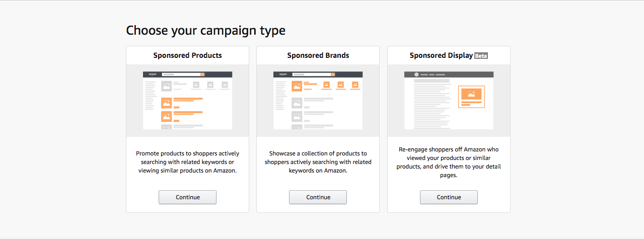Click the Beta badge beside Sponsored Display
Image resolution: width=644 pixels, height=239 pixels.
pos(481,56)
